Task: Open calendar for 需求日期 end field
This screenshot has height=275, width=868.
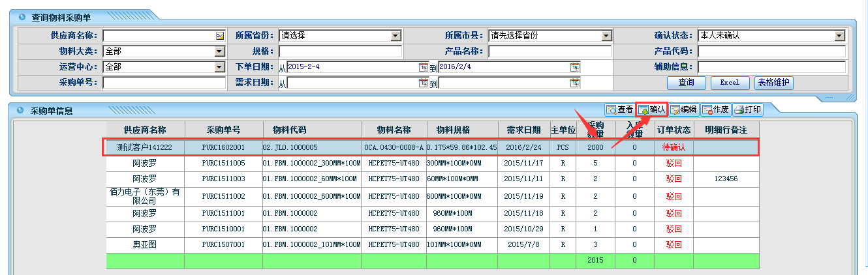Action: tap(574, 83)
